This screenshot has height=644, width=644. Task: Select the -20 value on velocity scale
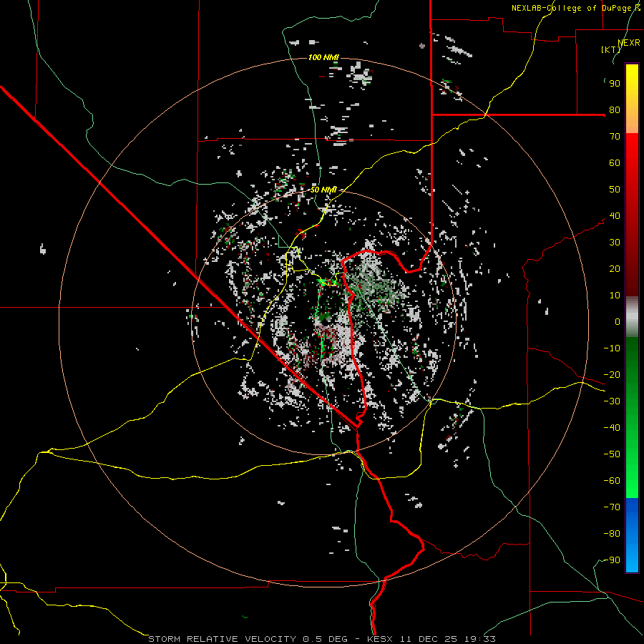(x=612, y=375)
